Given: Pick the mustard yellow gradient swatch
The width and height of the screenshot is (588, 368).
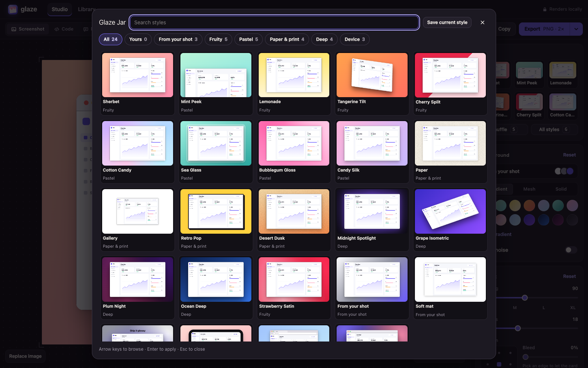Looking at the screenshot, I should [515, 205].
